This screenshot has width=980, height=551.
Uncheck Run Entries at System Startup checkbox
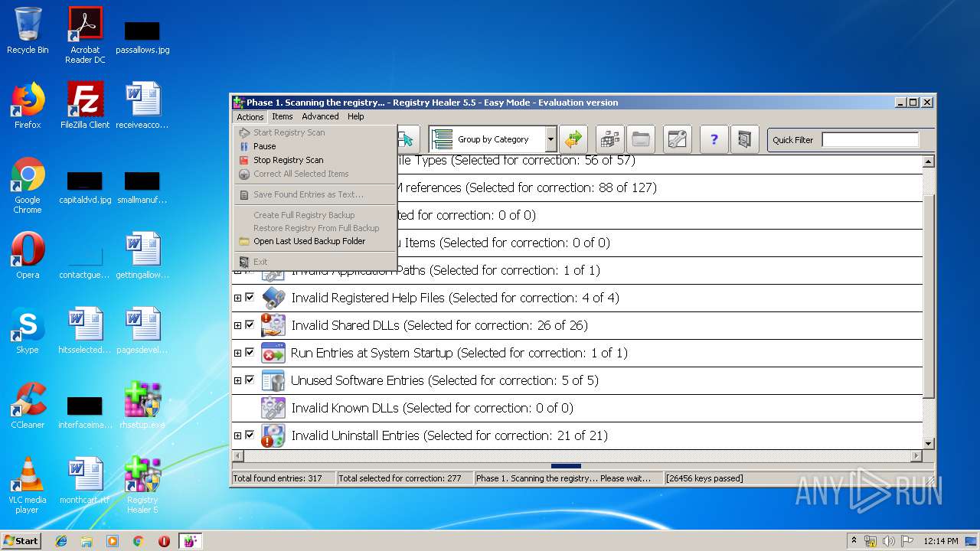point(250,352)
